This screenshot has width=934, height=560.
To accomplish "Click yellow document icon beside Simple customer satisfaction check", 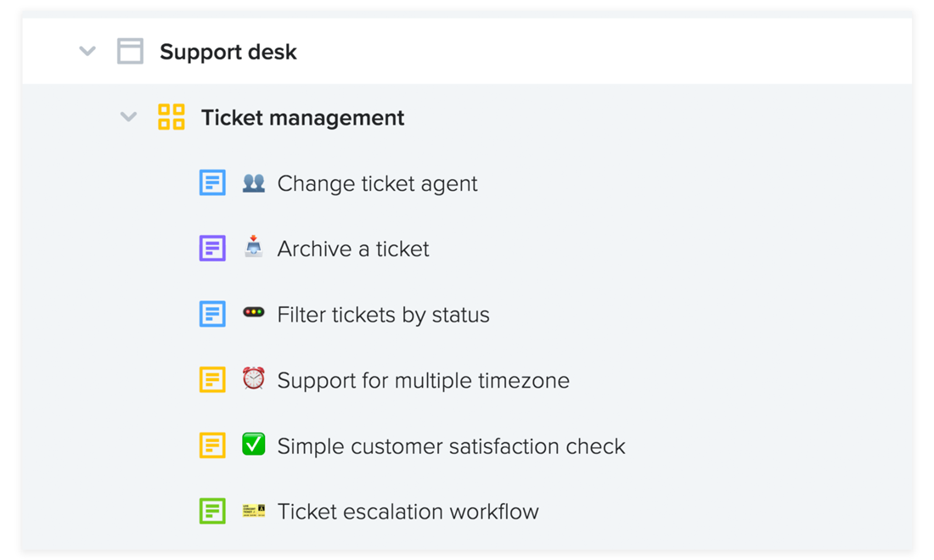I will coord(212,445).
